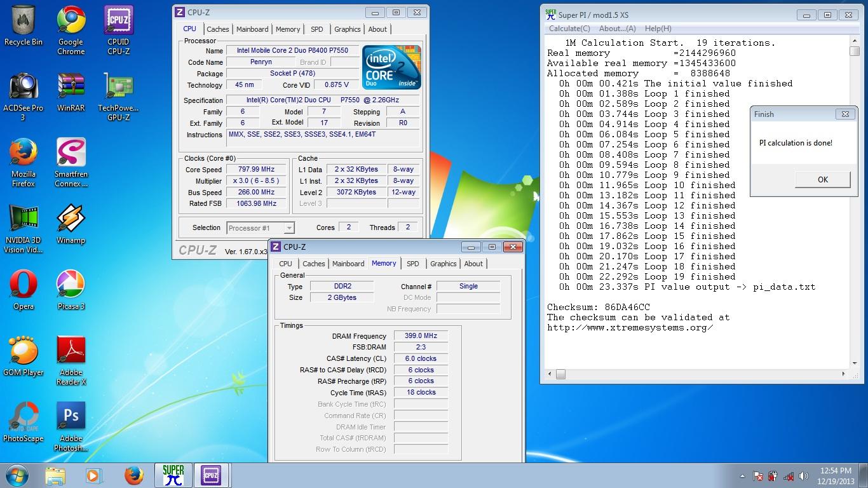Click the Cycle Time 18 clocks value
868x488 pixels.
(421, 393)
